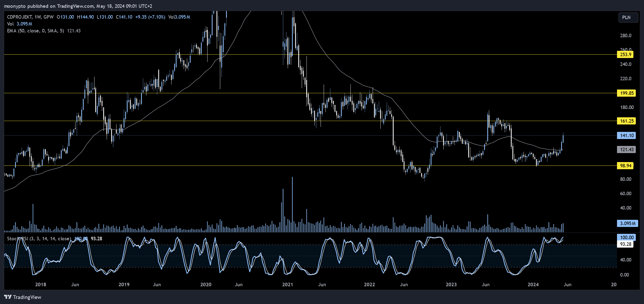Screen dimensions: 644x304
Task: Click the change value +9.35 (+7.10%)
Action: (x=150, y=17)
